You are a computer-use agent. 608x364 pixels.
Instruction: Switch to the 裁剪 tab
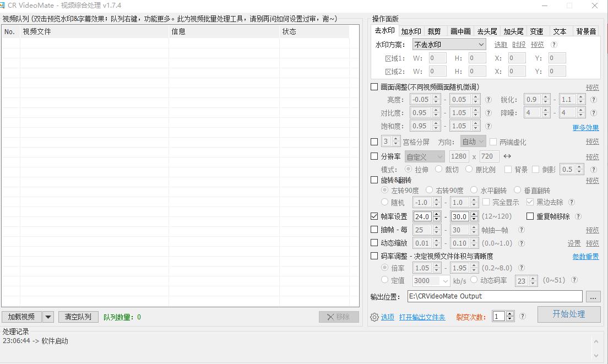pos(435,31)
